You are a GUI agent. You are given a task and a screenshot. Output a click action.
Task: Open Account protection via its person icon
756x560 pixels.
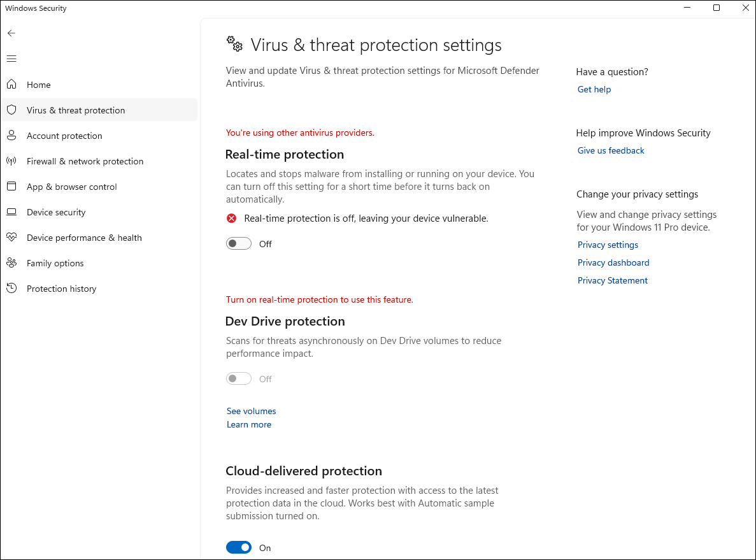tap(11, 135)
